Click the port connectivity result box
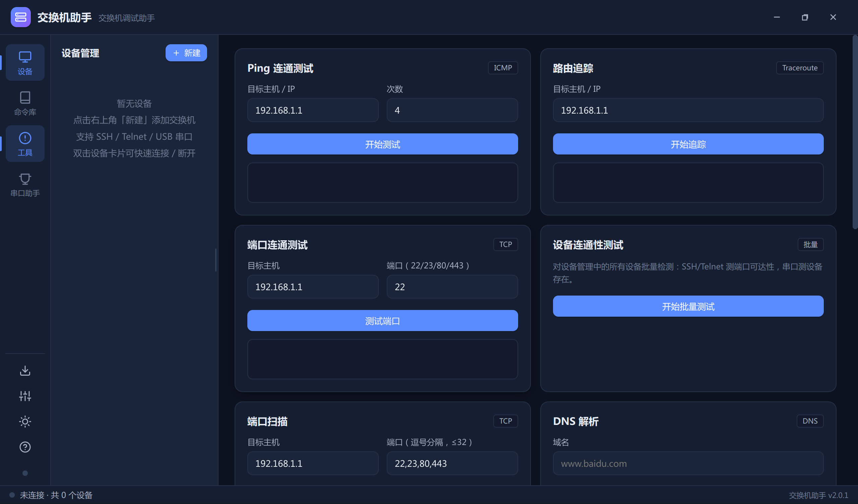 point(382,359)
